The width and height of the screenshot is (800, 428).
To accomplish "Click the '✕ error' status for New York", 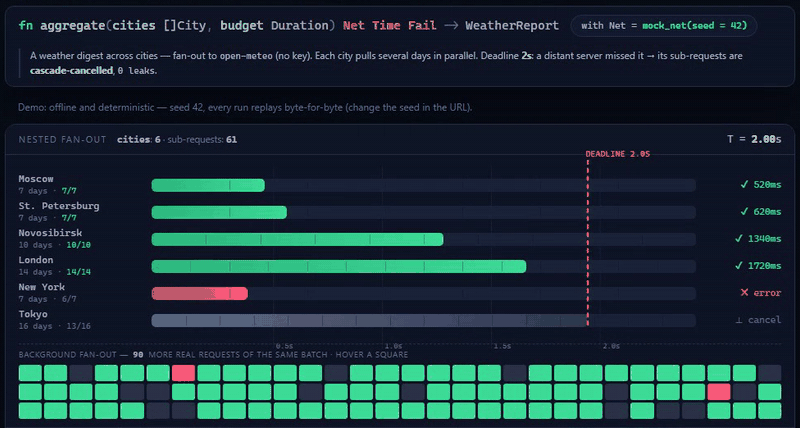I will (x=761, y=293).
